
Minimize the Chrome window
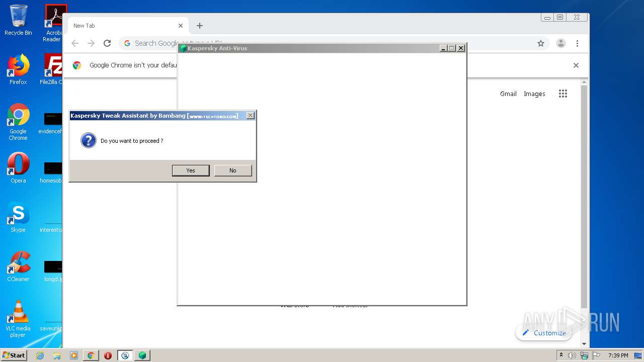pos(547,17)
